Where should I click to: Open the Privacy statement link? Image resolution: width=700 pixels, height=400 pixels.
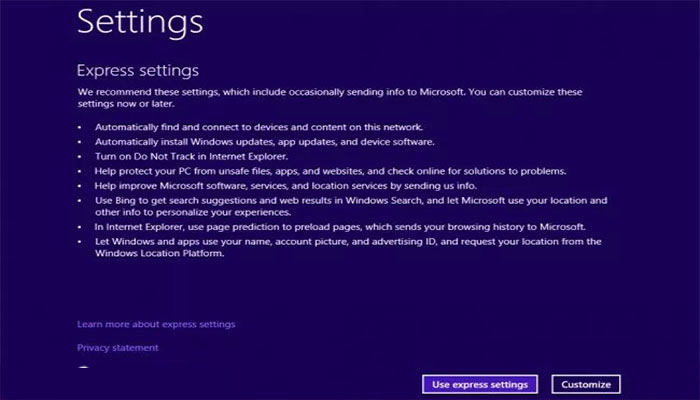tap(117, 348)
